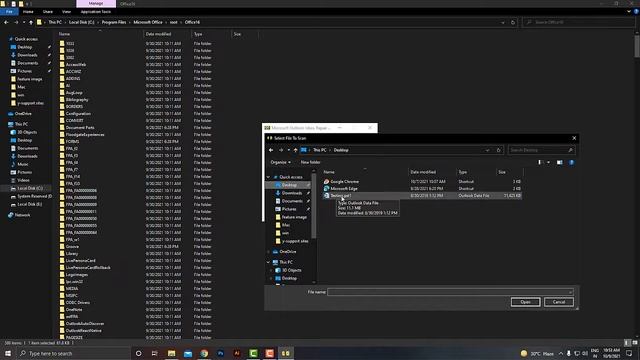Select Downloads in dialog's navigation tree
640x360 pixels.
click(291, 193)
